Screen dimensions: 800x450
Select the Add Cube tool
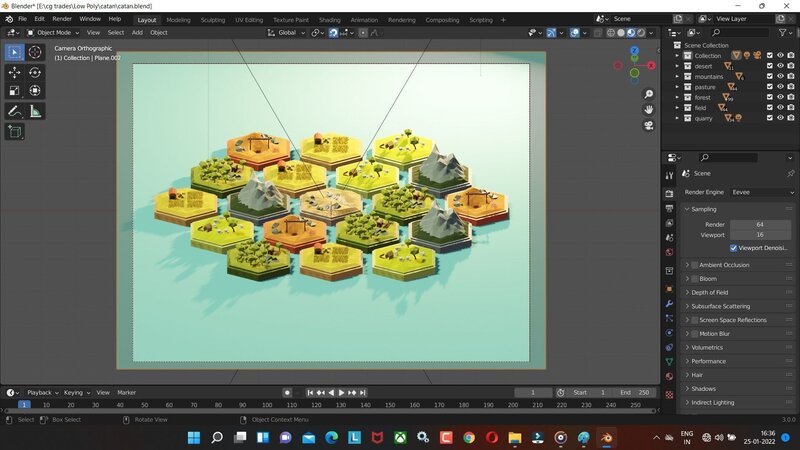[x=15, y=131]
